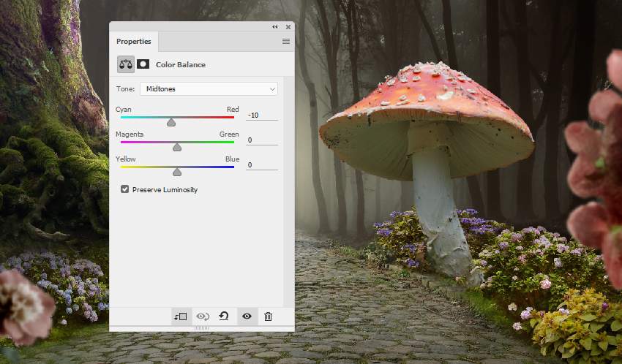Screen dimensions: 622x364
Task: Toggle adjustment layer visibility eye
Action: (247, 316)
